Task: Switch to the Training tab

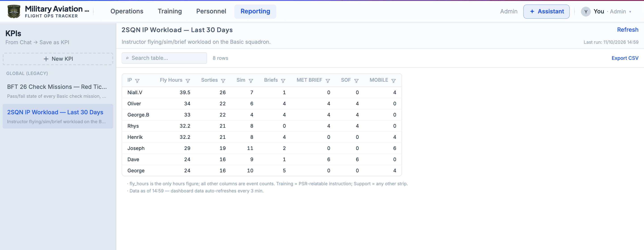Action: coord(169,11)
